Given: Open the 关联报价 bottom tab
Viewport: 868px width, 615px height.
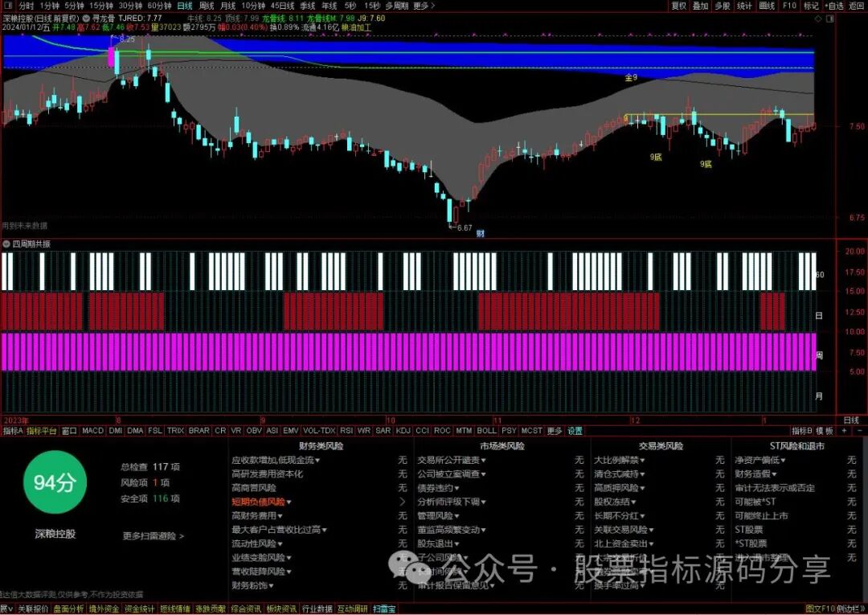Looking at the screenshot, I should (x=33, y=609).
